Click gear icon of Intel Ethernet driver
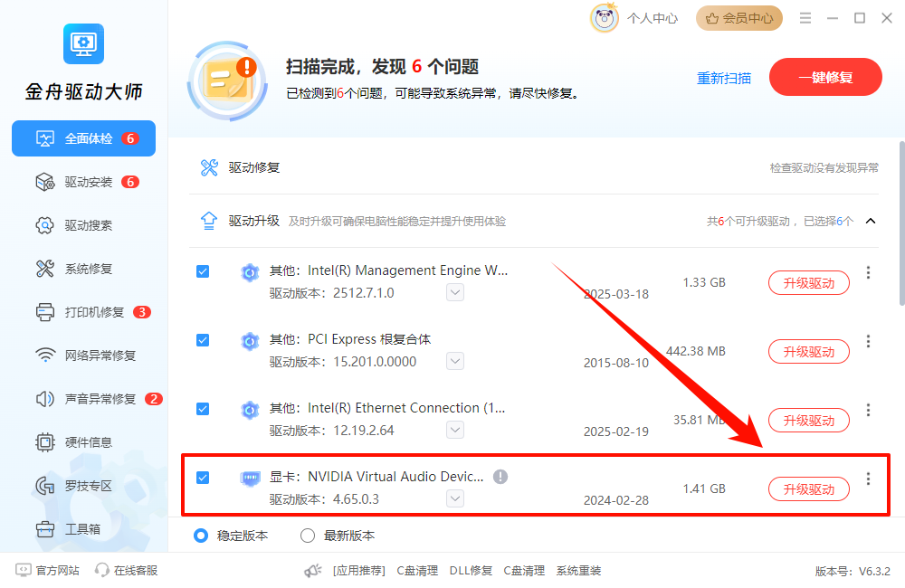The width and height of the screenshot is (905, 588). click(250, 410)
